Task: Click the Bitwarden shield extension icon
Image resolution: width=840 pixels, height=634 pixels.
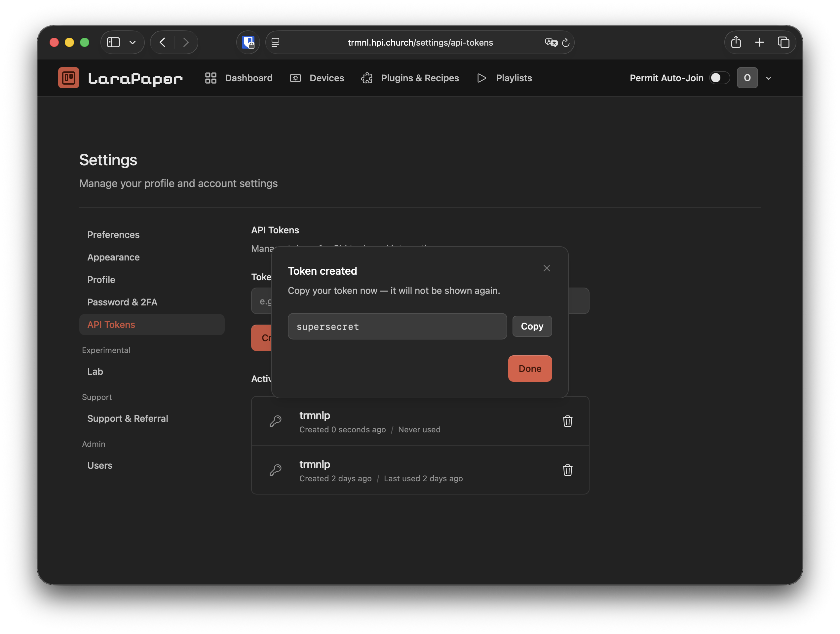Action: 248,42
